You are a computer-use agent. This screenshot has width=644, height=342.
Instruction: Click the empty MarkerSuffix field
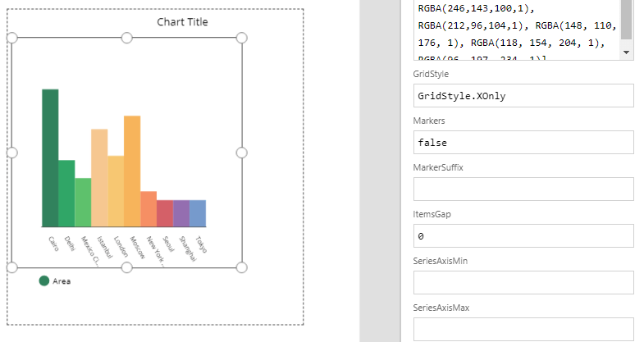523,189
